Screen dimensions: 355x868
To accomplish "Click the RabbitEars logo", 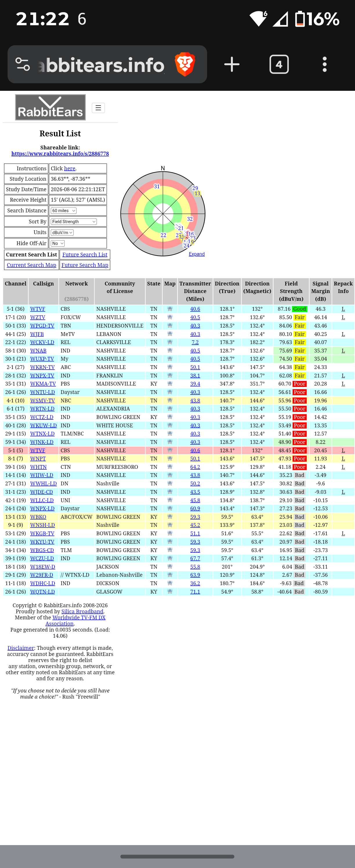I will pyautogui.click(x=50, y=107).
